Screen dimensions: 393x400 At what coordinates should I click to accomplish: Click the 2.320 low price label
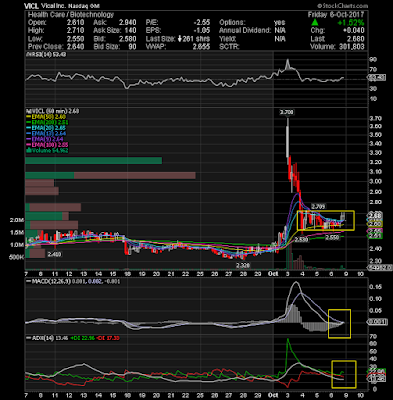pyautogui.click(x=243, y=266)
